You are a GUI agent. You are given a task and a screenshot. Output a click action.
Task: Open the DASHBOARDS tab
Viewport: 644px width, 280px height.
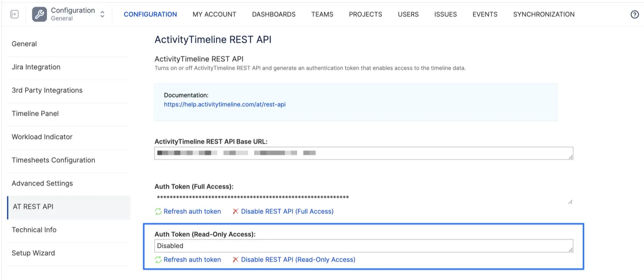coord(273,14)
